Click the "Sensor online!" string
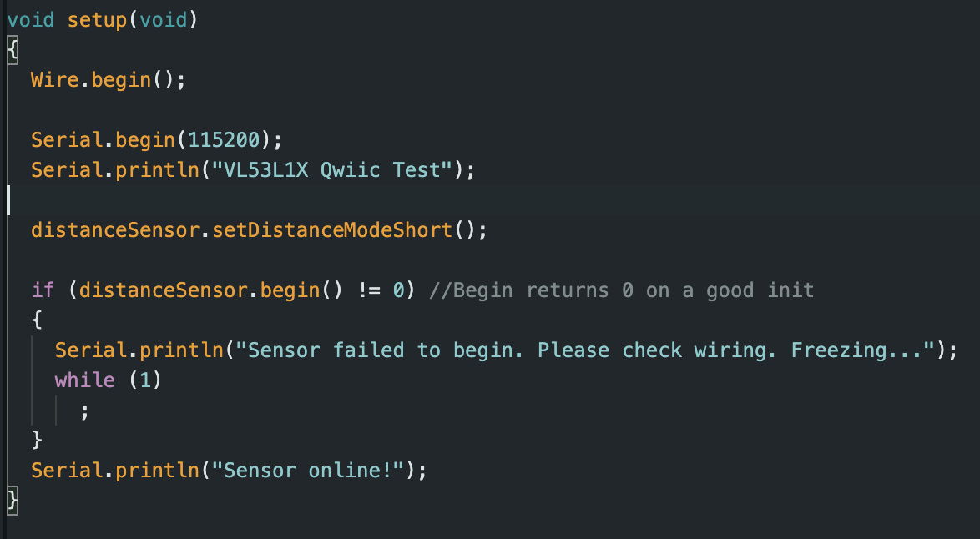980x539 pixels. point(308,470)
